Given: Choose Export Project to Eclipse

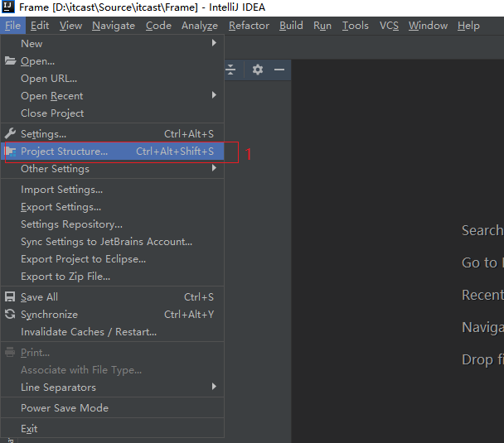Looking at the screenshot, I should [x=83, y=259].
